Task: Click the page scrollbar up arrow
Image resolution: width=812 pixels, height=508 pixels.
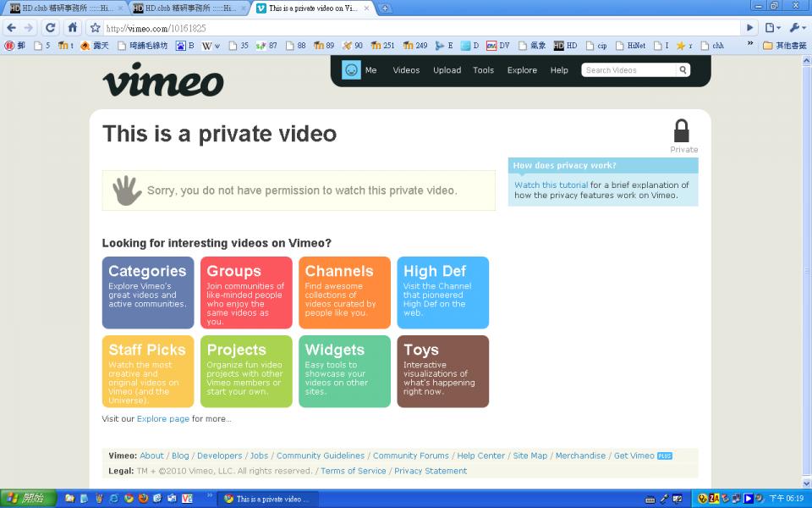Action: (806, 61)
